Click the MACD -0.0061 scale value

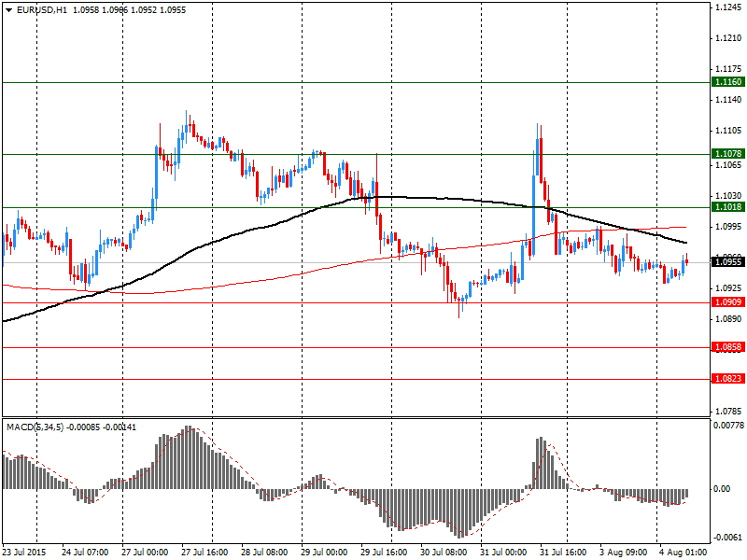[728, 538]
